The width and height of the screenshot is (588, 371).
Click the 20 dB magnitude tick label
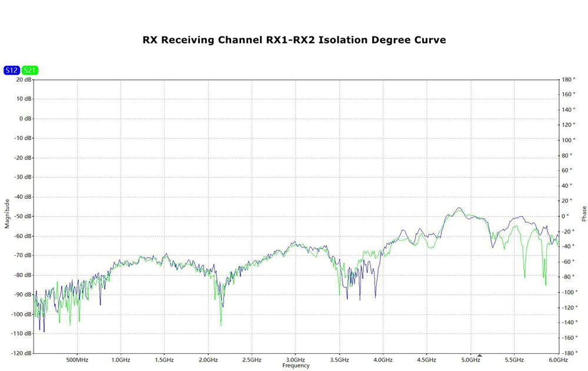[x=24, y=79]
